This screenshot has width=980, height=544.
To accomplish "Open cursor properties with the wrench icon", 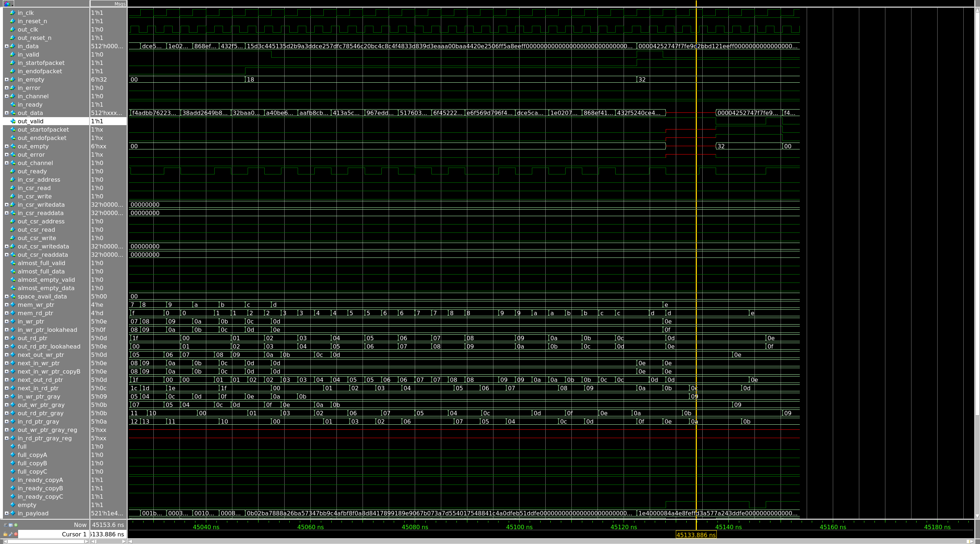I will 11,534.
